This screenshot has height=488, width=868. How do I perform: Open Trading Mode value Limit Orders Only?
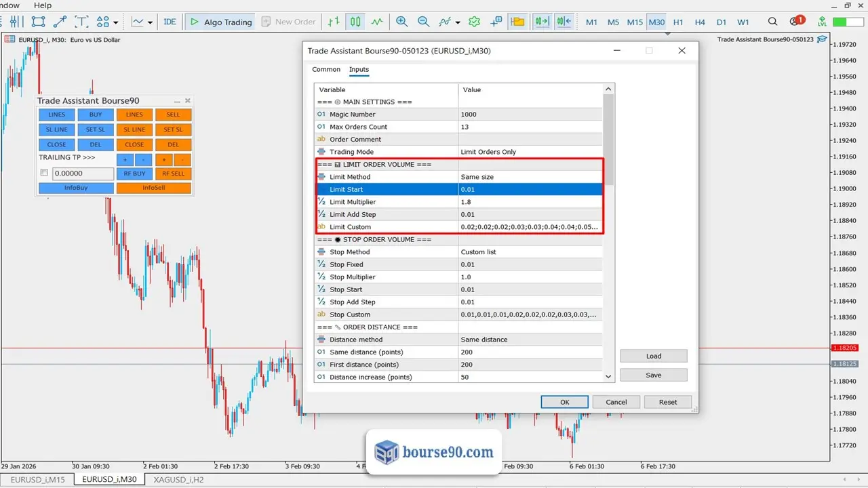pyautogui.click(x=530, y=152)
